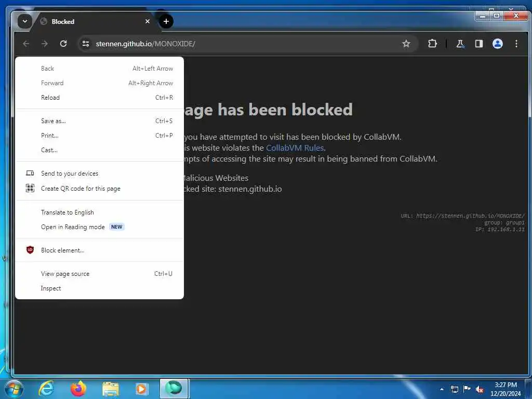Open the taskbar clock and date
Screen dimensions: 532x399
(506, 390)
